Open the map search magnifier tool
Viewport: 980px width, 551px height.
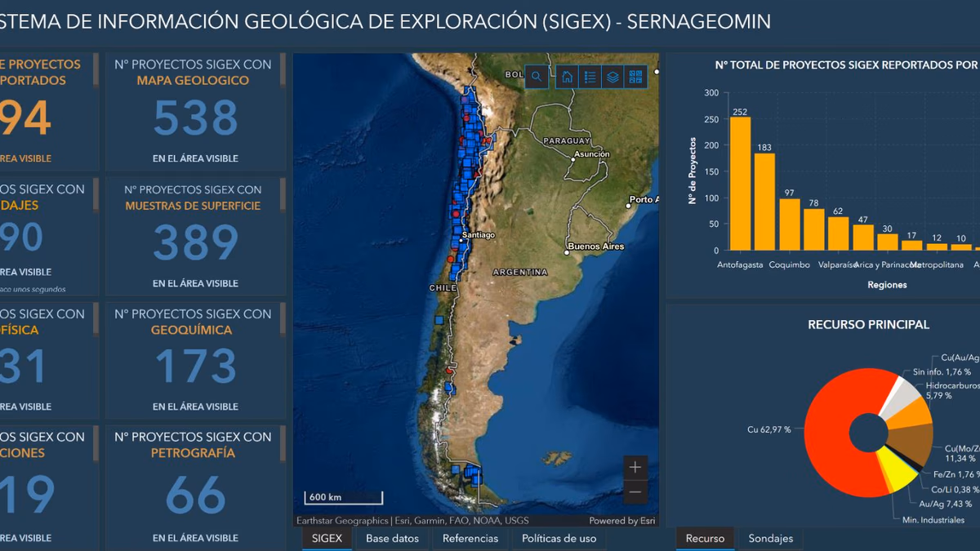pos(537,77)
